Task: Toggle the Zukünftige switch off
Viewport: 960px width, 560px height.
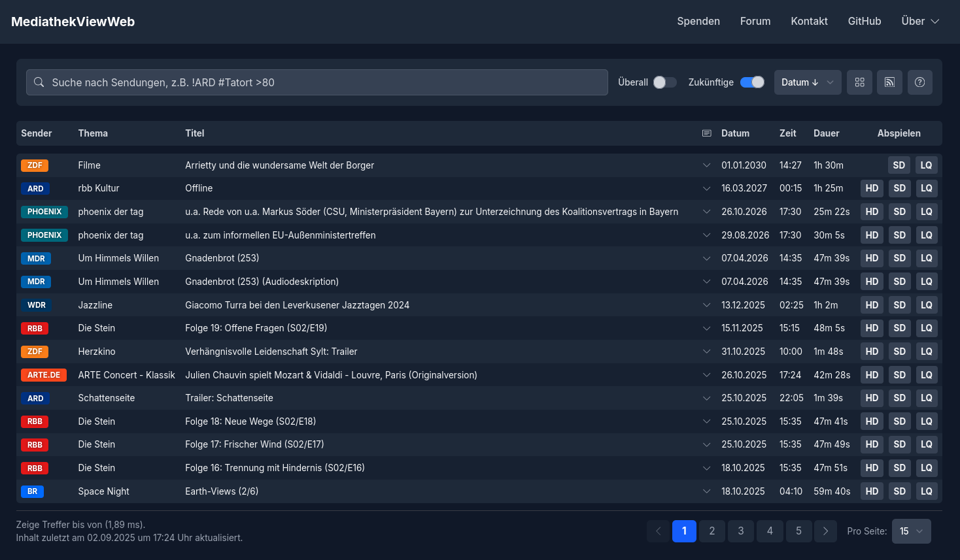Action: (x=752, y=82)
